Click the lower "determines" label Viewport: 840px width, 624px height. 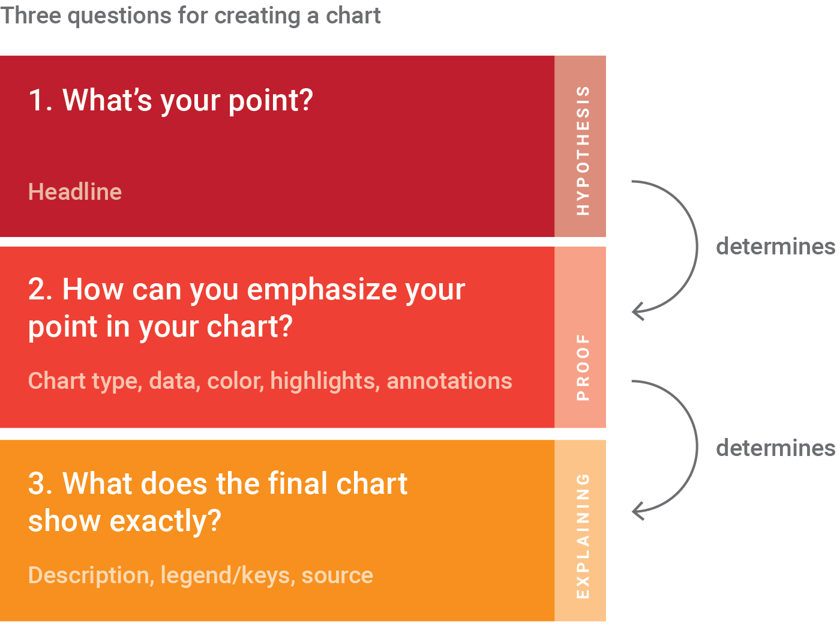[775, 448]
